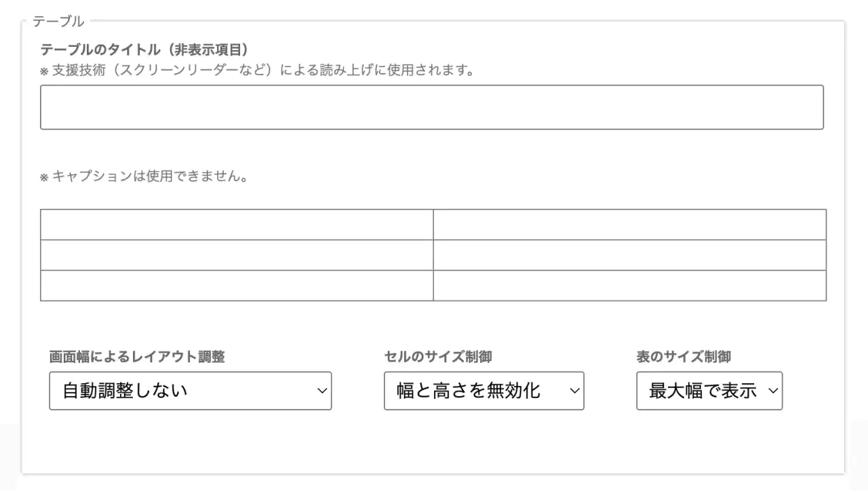
Task: Click the middle-row right table cell
Action: (629, 255)
